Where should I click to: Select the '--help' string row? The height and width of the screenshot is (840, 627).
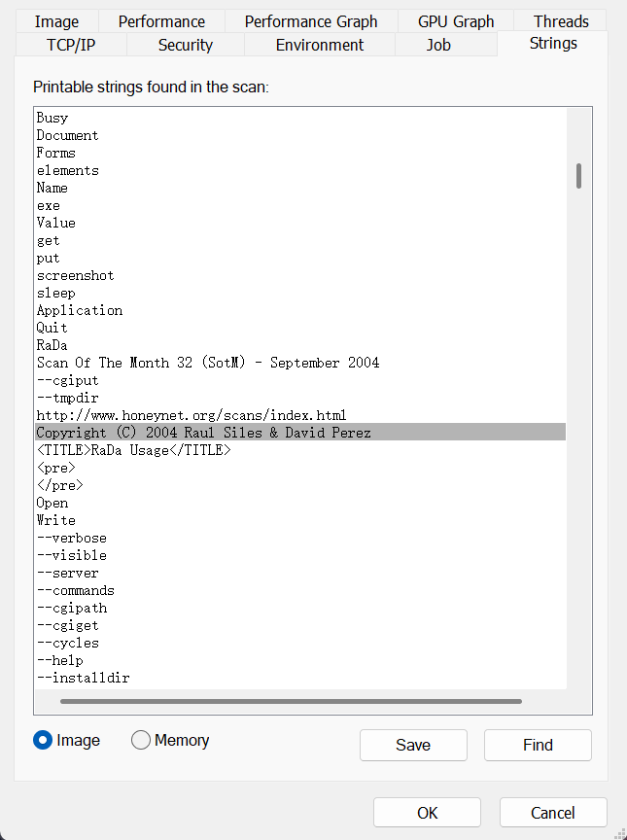(x=300, y=660)
